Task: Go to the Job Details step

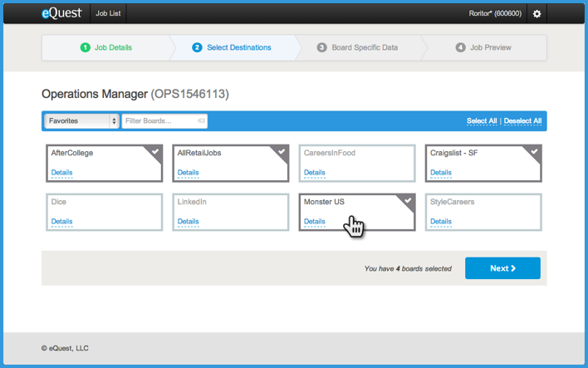Action: (106, 47)
